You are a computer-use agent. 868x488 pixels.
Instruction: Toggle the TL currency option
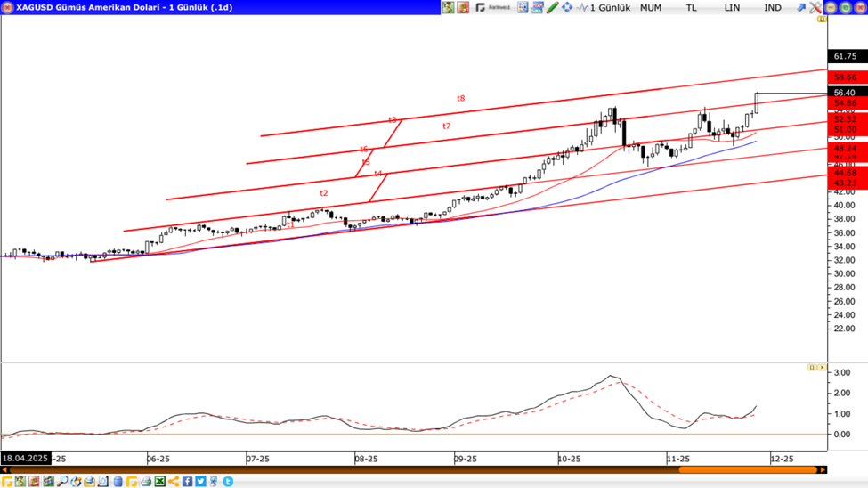coord(692,7)
